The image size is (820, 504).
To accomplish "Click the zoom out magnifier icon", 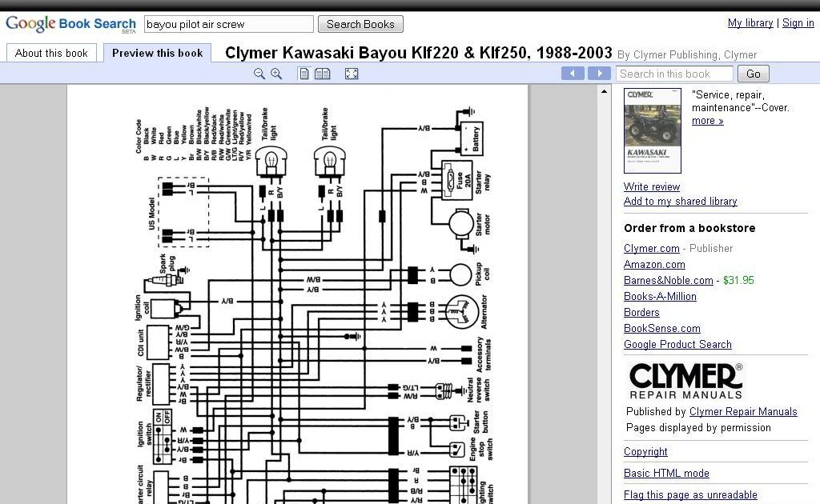I will coord(259,74).
